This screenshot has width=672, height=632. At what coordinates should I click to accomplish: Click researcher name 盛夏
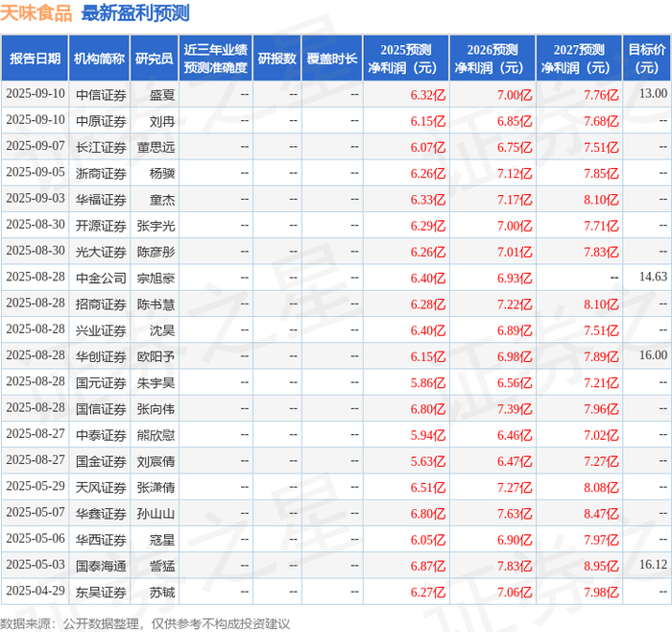click(x=162, y=95)
